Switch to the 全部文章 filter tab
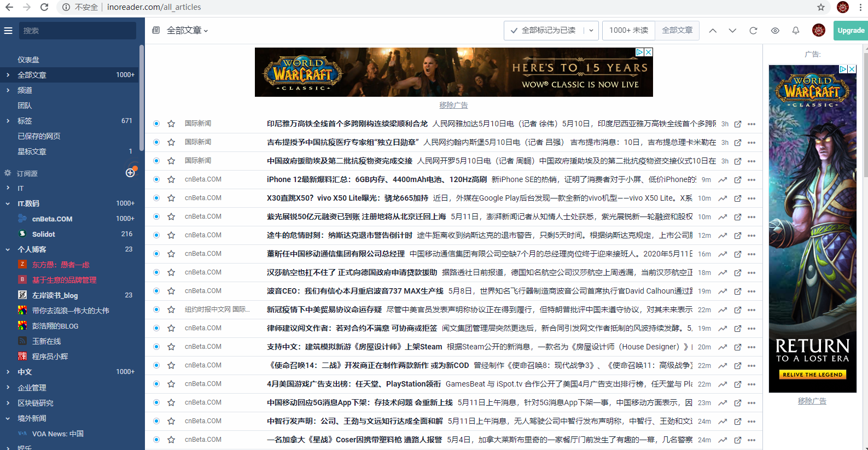868x450 pixels. pos(677,31)
